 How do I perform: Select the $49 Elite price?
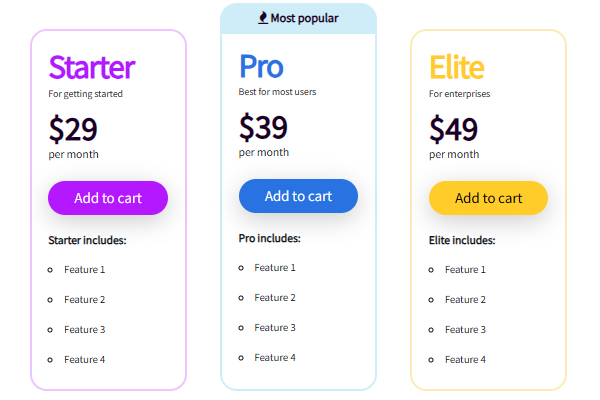click(x=454, y=129)
